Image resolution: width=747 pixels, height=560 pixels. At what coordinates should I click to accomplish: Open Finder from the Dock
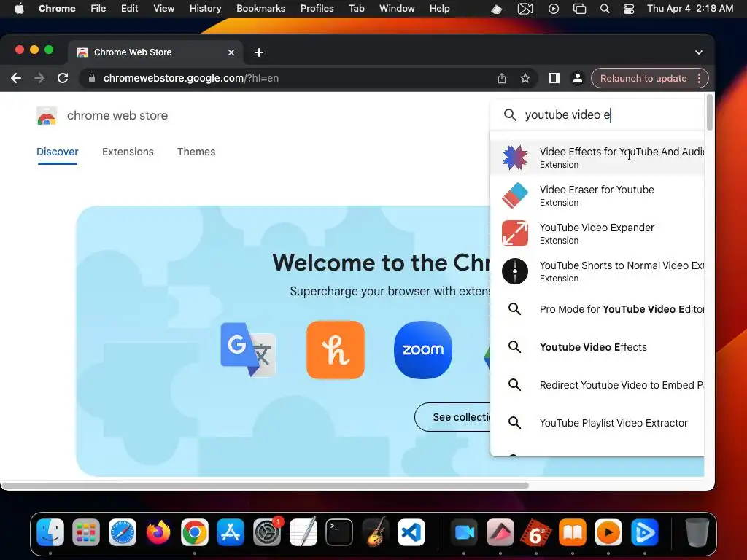50,532
